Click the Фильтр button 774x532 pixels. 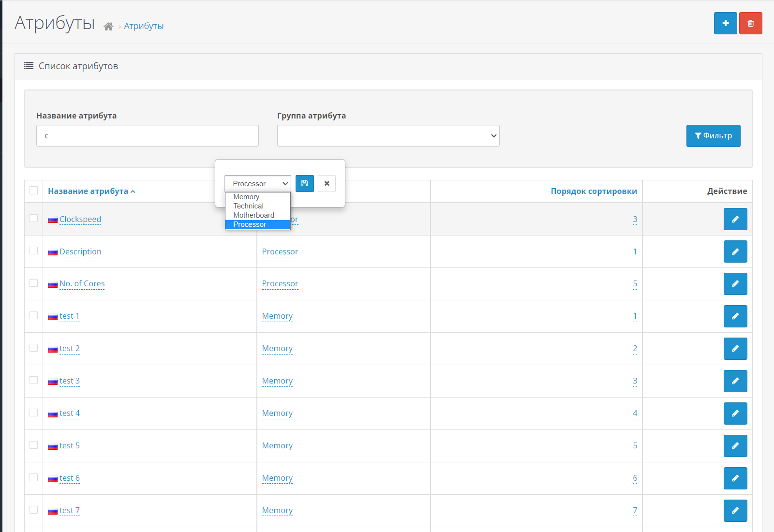point(713,136)
